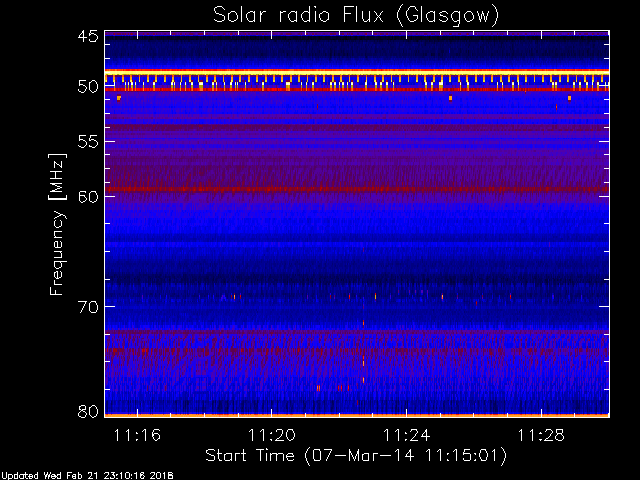Click the 11:20 time tick label
This screenshot has width=640, height=480.
(272, 435)
